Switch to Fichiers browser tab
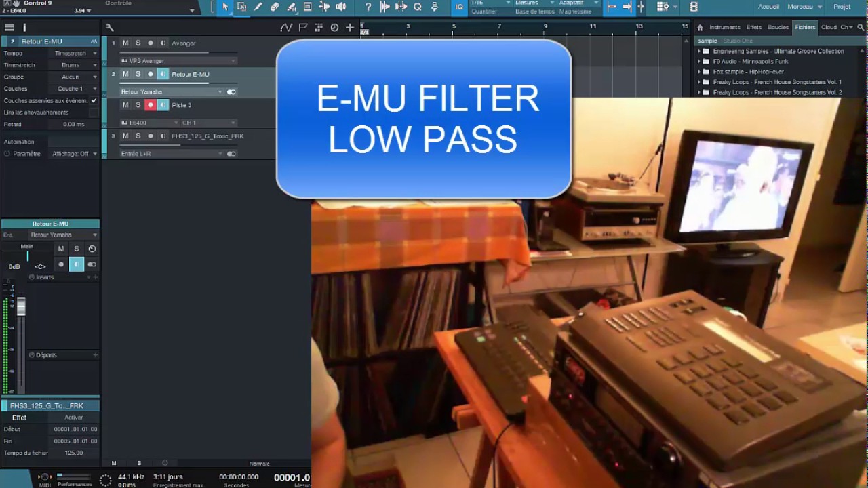Screen dimensions: 868x488 (805, 27)
